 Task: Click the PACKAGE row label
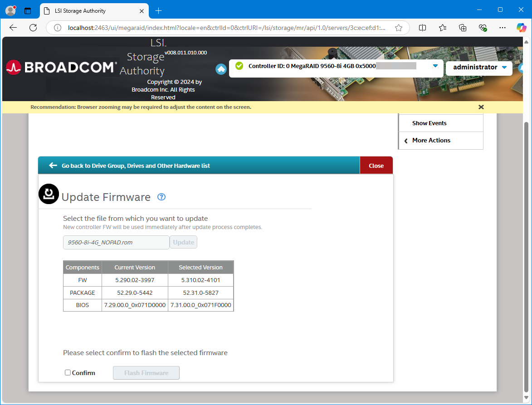tap(83, 293)
